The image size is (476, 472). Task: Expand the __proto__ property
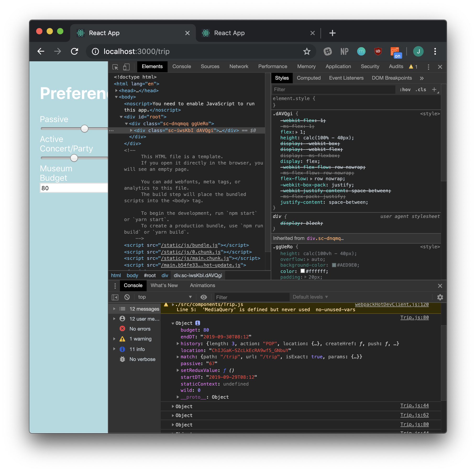coord(178,397)
